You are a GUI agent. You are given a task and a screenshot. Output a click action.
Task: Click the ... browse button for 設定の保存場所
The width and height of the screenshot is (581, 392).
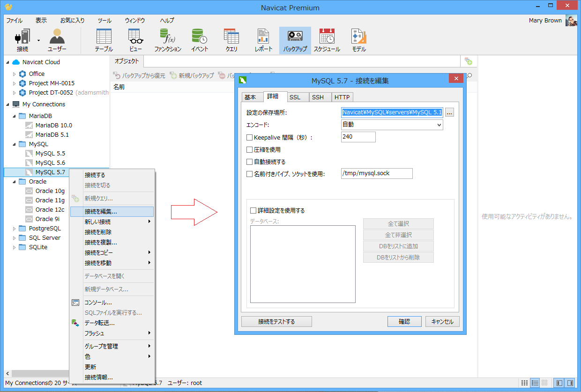pos(450,112)
